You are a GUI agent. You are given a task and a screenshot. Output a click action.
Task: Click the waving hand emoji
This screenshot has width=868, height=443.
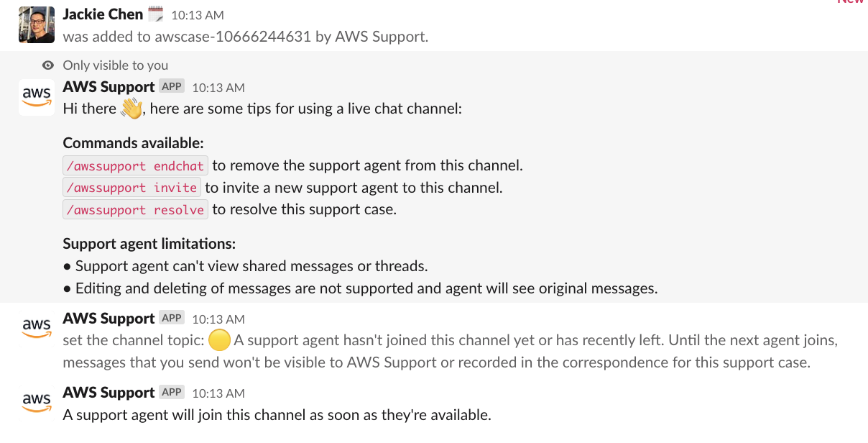click(132, 109)
